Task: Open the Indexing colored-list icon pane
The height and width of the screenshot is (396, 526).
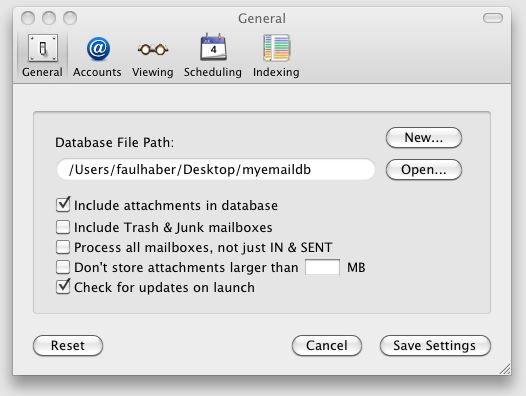Action: (x=276, y=48)
